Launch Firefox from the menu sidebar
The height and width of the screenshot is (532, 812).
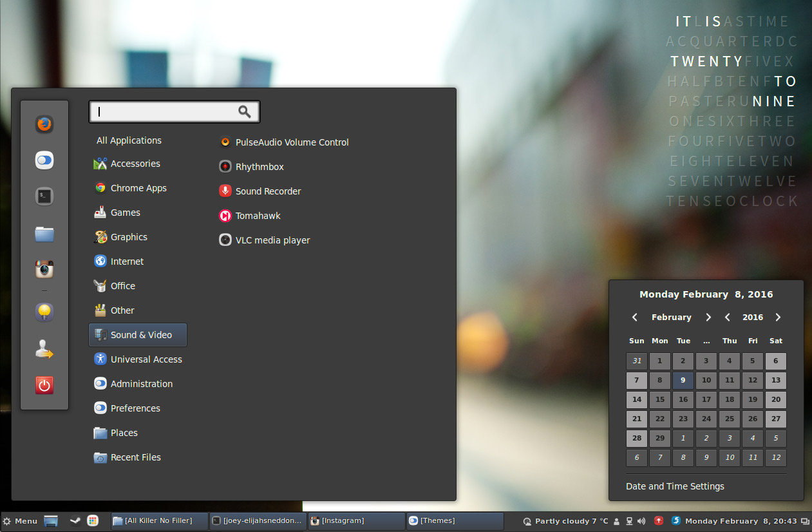(44, 124)
